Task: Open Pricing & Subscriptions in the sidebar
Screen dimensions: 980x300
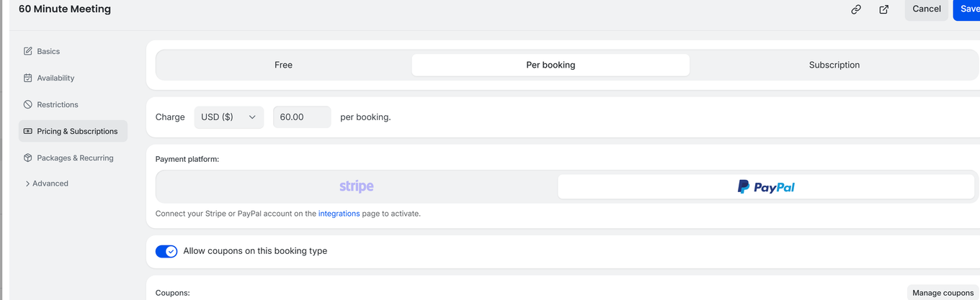Action: (73, 131)
